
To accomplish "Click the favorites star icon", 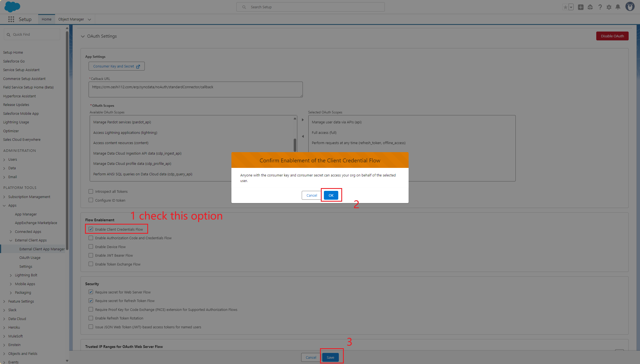I will click(565, 7).
